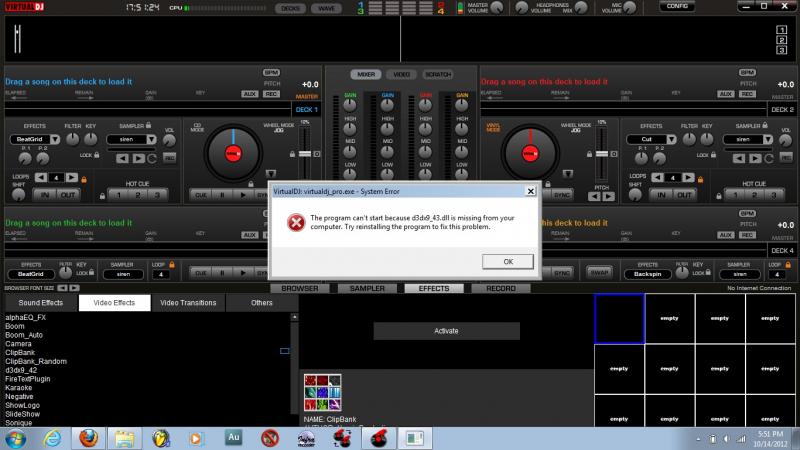
Task: Click Deck 1 CUE button
Action: coord(201,195)
